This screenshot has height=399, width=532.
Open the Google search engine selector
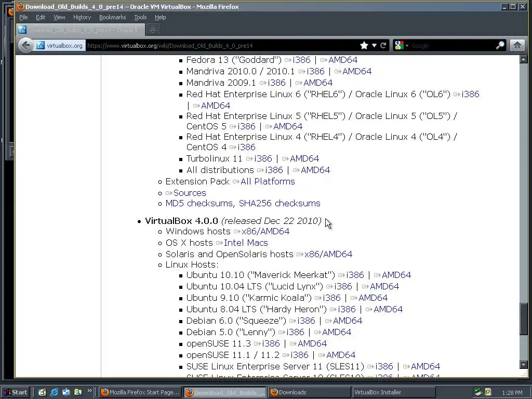(402, 46)
